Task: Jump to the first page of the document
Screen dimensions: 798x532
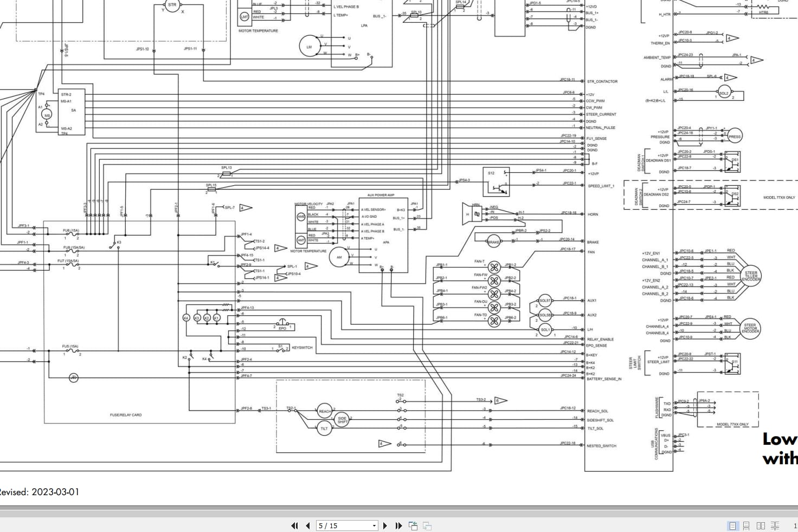Action: click(x=294, y=525)
